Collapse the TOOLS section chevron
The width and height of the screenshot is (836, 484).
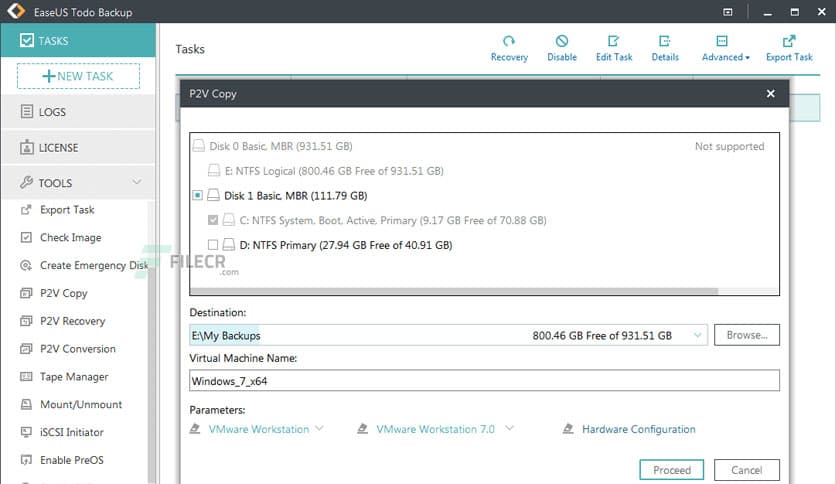pyautogui.click(x=137, y=182)
